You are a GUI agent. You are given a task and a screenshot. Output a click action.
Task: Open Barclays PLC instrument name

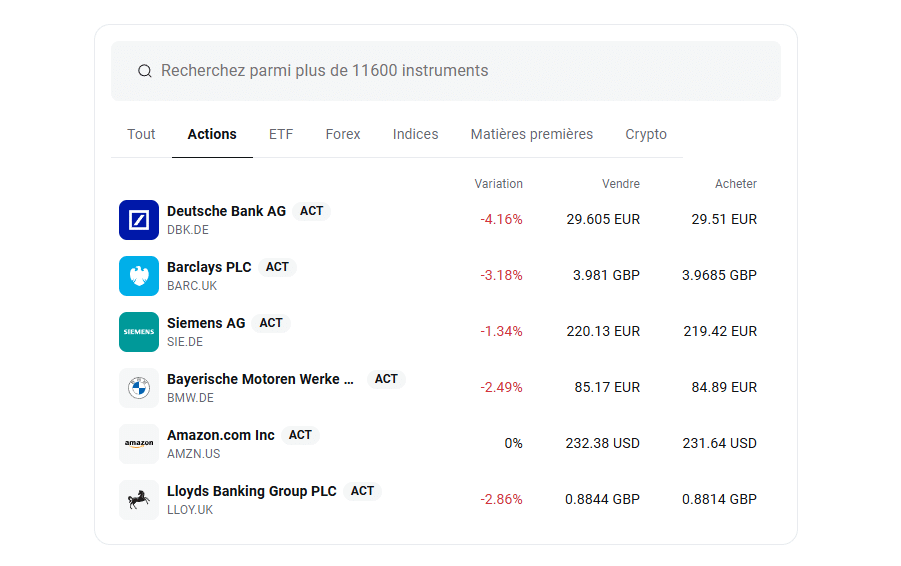209,267
